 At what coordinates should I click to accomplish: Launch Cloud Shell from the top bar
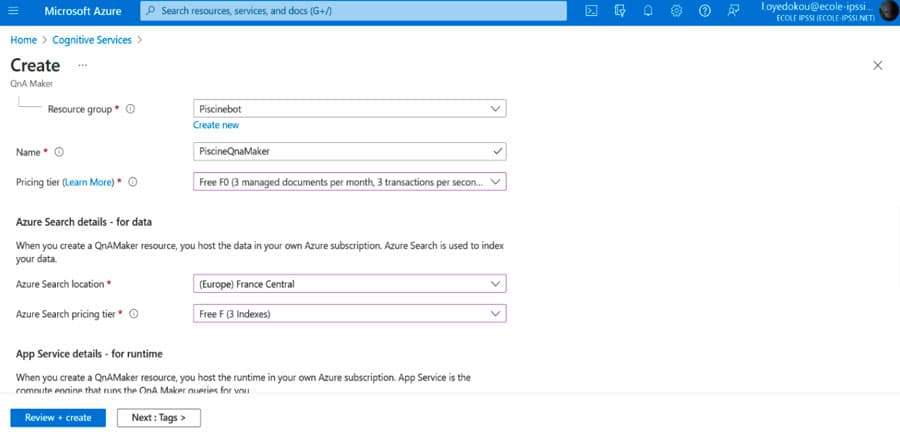(x=591, y=11)
